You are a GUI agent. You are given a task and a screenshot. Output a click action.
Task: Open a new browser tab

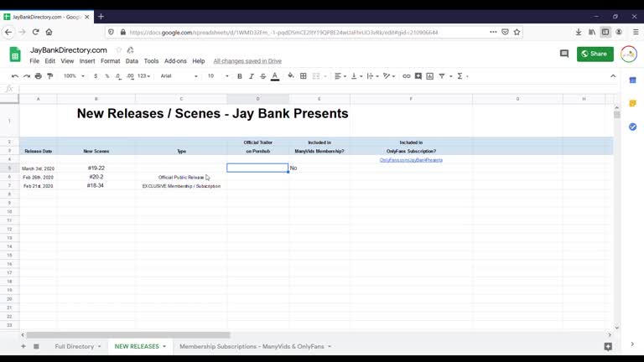pyautogui.click(x=101, y=17)
